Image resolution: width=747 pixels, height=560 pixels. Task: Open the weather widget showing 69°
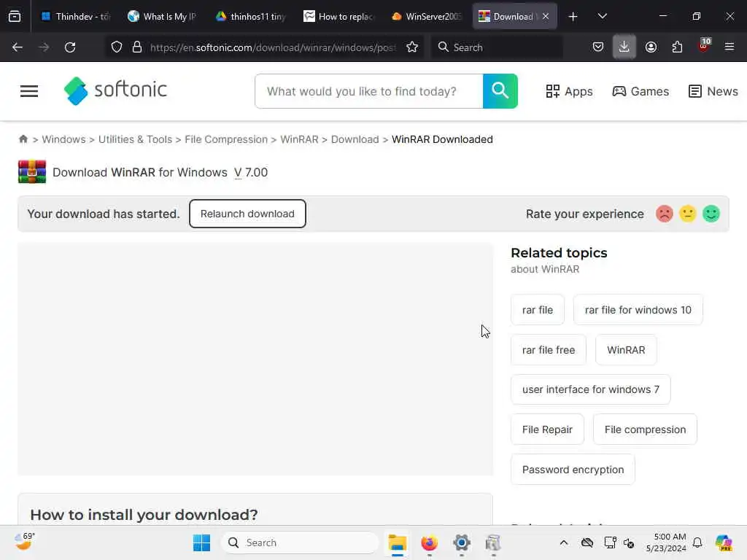25,542
